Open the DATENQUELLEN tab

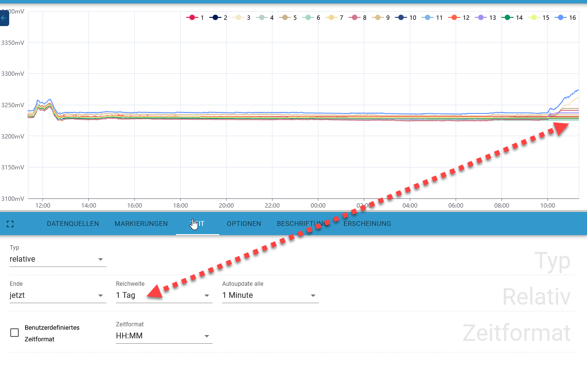73,224
